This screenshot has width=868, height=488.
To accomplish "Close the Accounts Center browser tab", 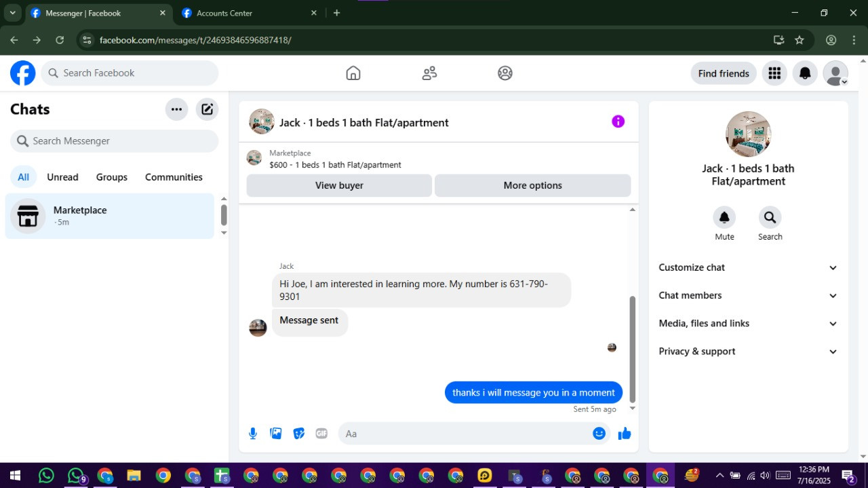I will point(313,13).
